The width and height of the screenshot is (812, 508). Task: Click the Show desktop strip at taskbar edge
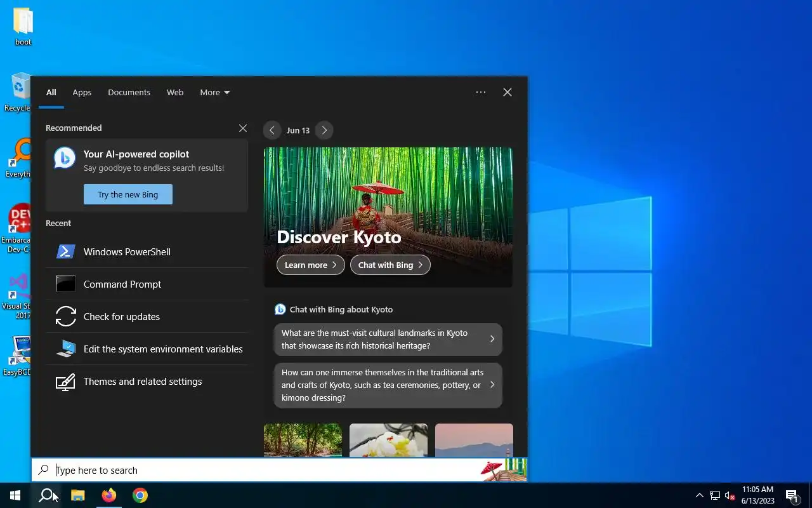[x=810, y=495]
